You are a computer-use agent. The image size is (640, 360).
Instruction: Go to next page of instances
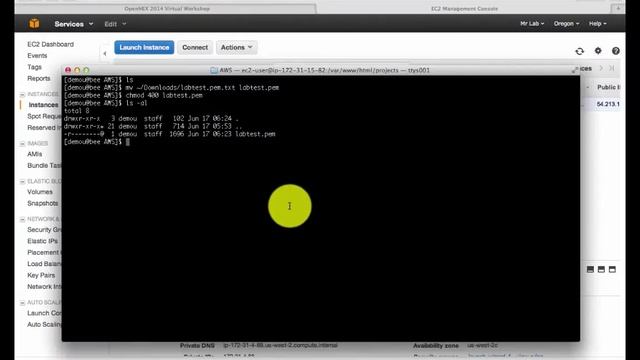point(601,68)
